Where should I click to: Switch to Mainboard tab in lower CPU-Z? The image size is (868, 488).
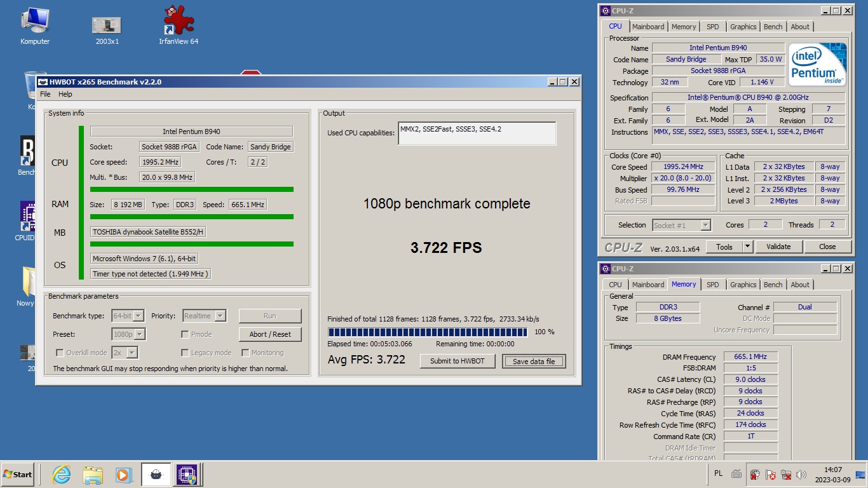pyautogui.click(x=648, y=285)
